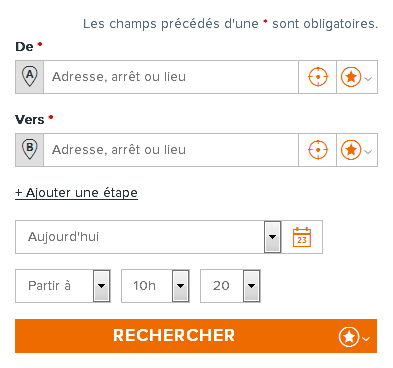The height and width of the screenshot is (368, 393).
Task: Click the B marker pin icon
Action: pyautogui.click(x=29, y=150)
